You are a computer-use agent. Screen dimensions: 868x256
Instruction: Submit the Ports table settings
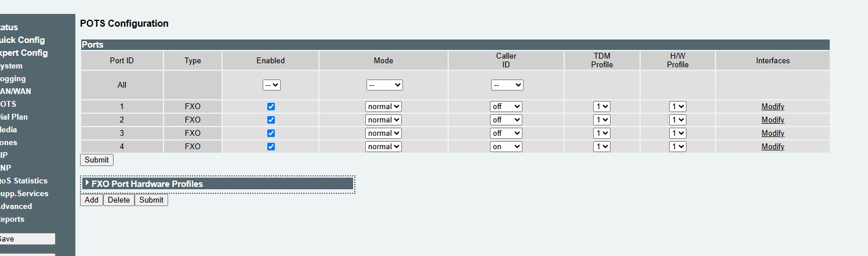(x=97, y=160)
